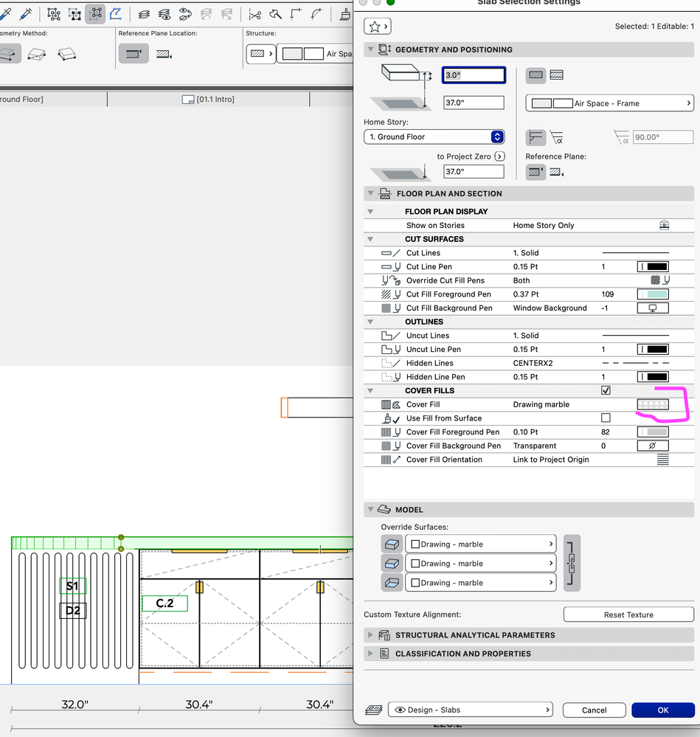Click the slab thickness 3.0" field
Image resolution: width=700 pixels, height=737 pixels.
click(474, 75)
